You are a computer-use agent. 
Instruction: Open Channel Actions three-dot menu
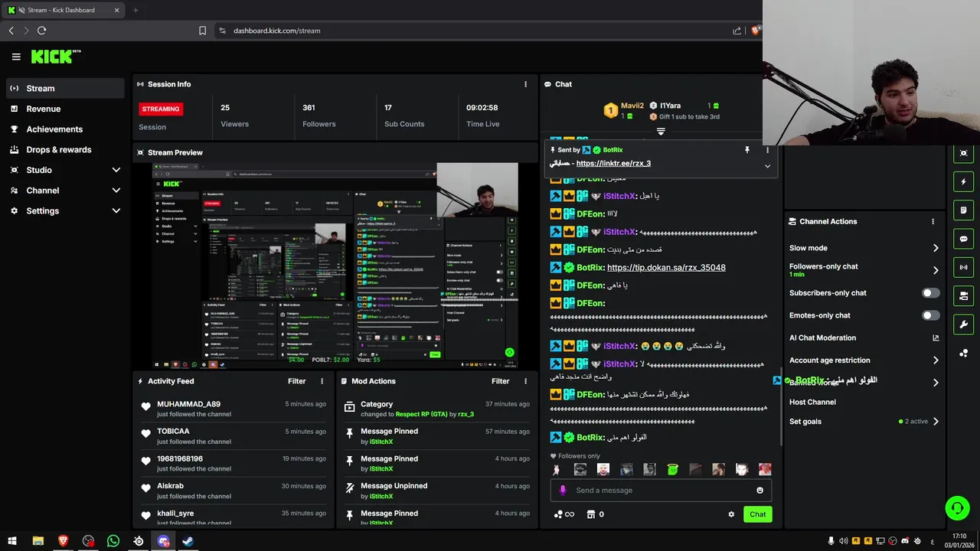(933, 221)
